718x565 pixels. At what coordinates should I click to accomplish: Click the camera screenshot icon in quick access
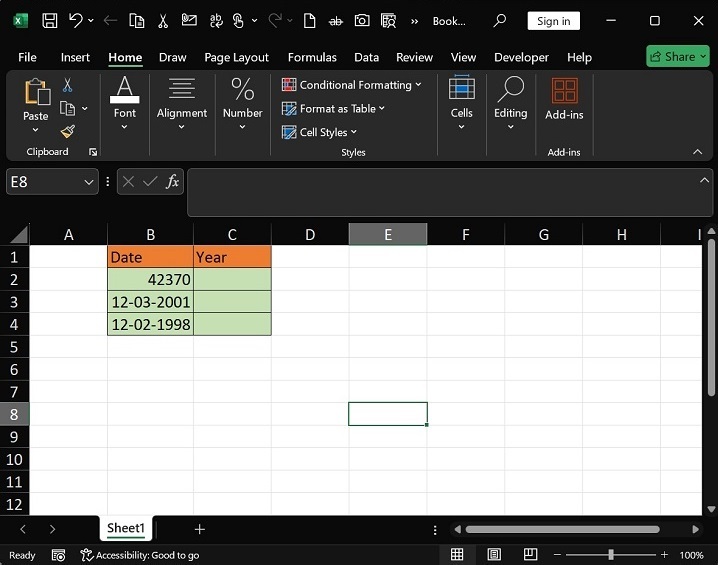click(x=362, y=20)
